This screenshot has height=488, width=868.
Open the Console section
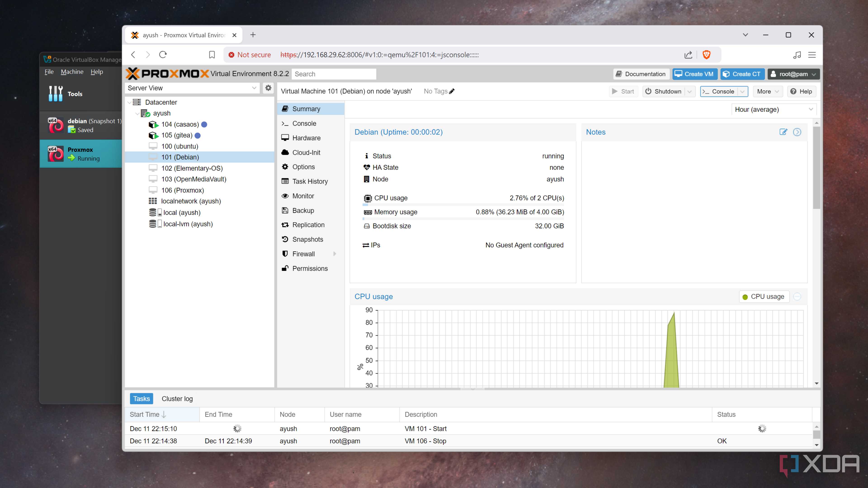311,123
